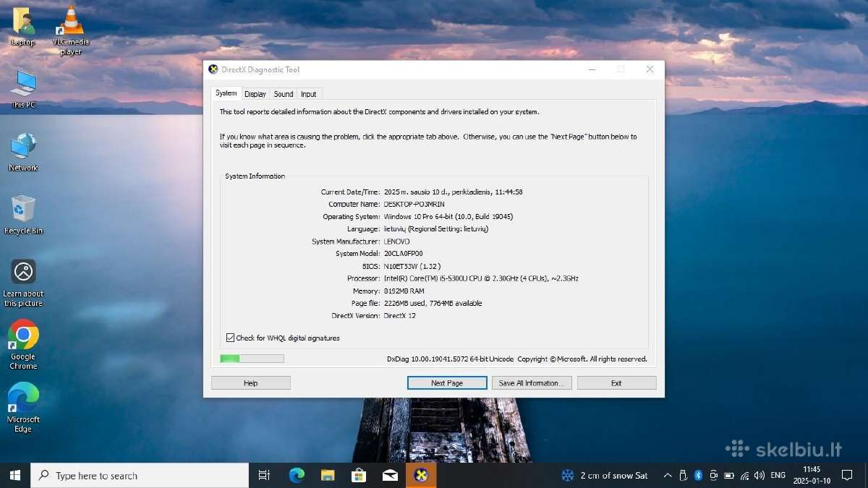Viewport: 868px width, 488px height.
Task: Select This PC desktop icon
Action: [x=23, y=89]
